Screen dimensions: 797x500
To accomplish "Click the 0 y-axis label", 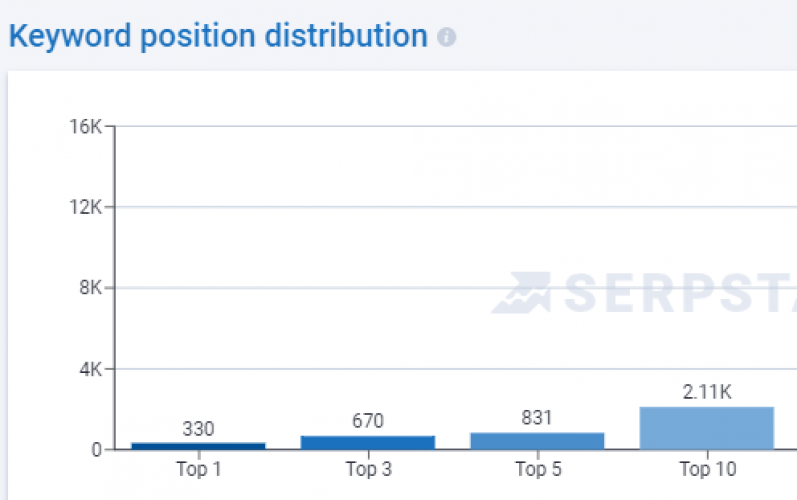I will 96,450.
